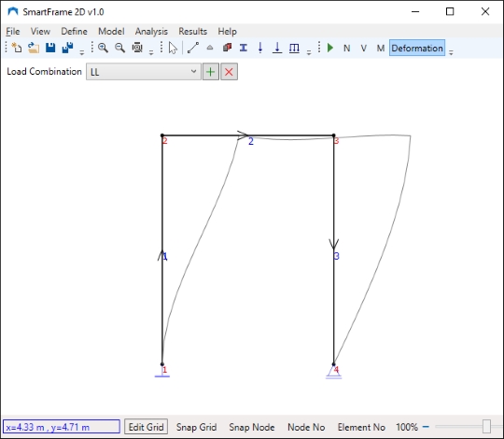Open the Analysis menu
Viewport: 504px width, 439px height.
tap(151, 31)
